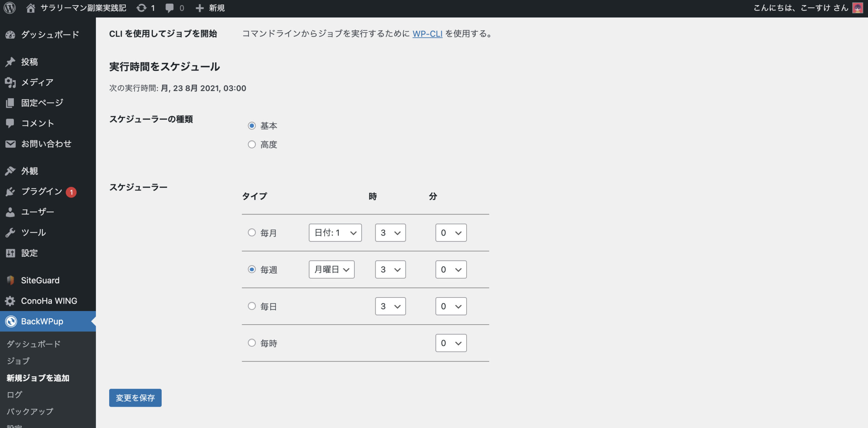Click the home icon beside the site name
The image size is (868, 428).
[31, 8]
